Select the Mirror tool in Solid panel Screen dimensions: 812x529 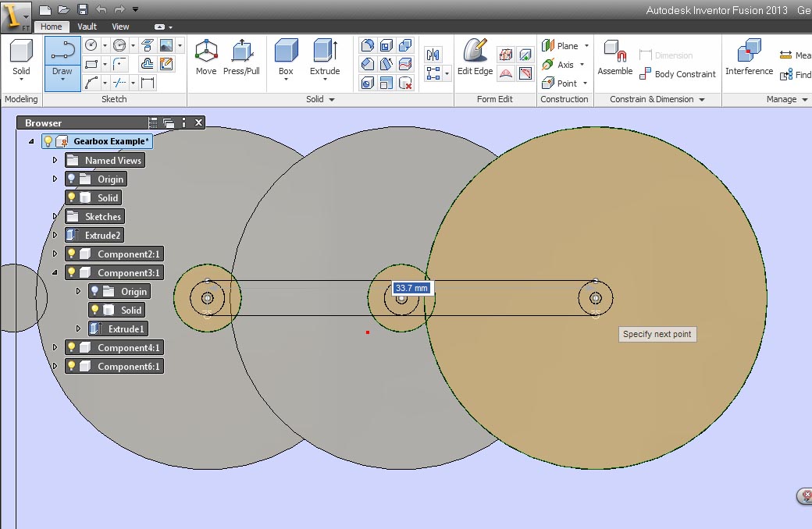coord(433,55)
